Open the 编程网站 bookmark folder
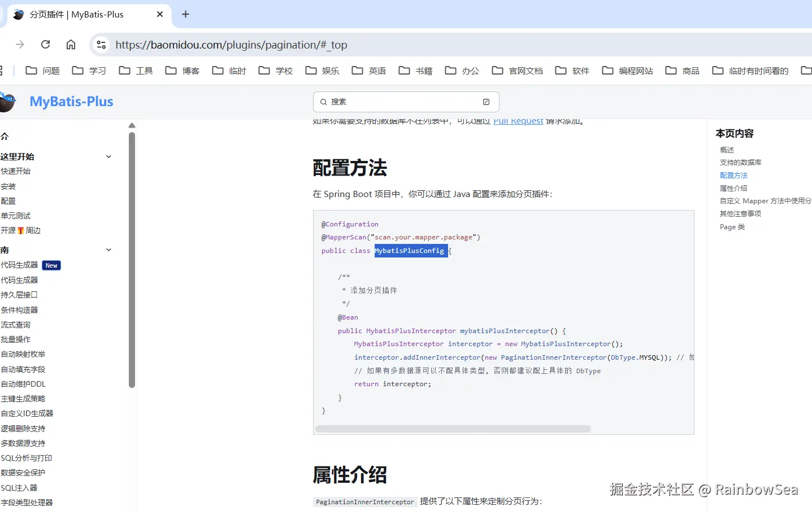Image resolution: width=812 pixels, height=511 pixels. click(x=628, y=71)
